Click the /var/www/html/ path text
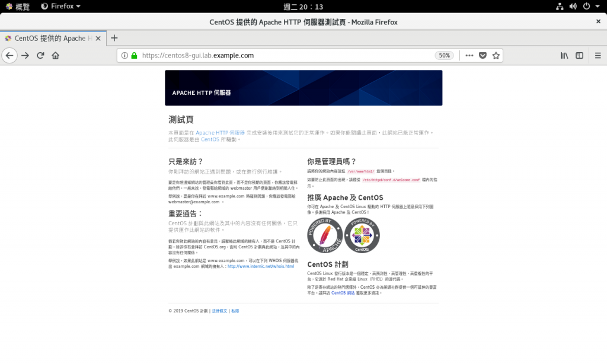Image resolution: width=607 pixels, height=364 pixels. pos(361,171)
